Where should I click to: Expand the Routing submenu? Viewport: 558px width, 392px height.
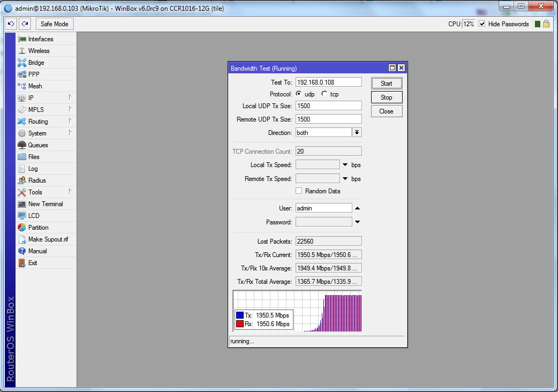70,121
